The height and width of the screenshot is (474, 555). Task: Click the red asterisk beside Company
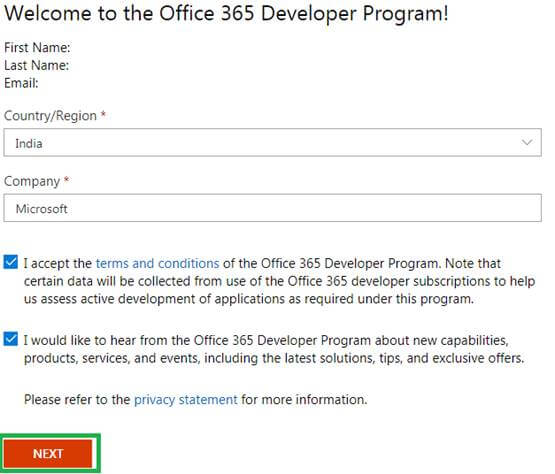[66, 179]
